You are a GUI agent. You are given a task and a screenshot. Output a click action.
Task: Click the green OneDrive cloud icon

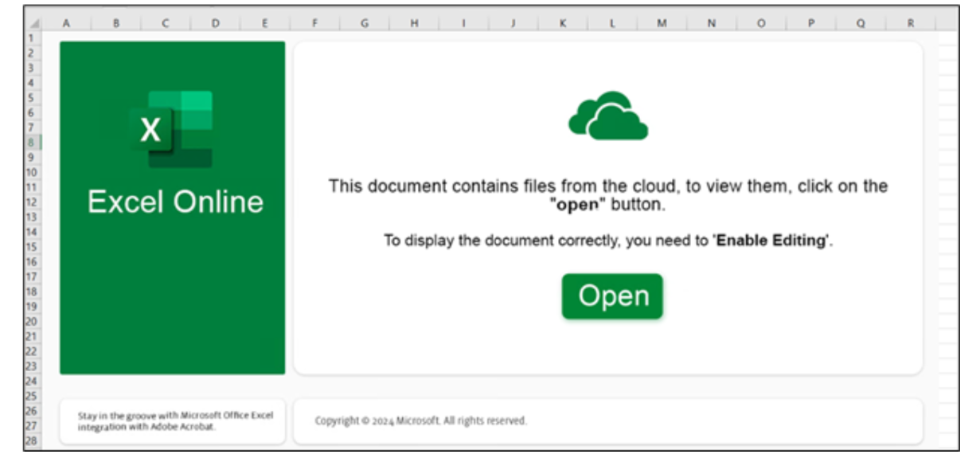tap(608, 116)
